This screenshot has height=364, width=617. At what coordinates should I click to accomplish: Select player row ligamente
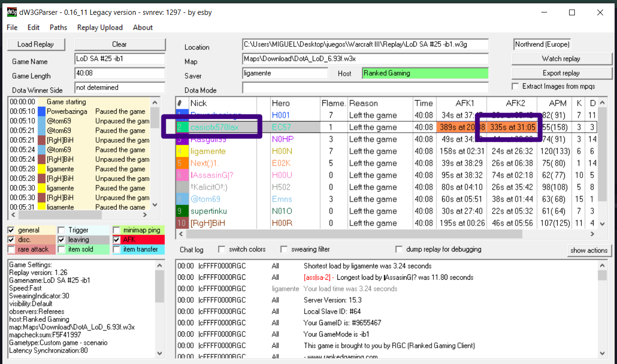click(x=386, y=151)
